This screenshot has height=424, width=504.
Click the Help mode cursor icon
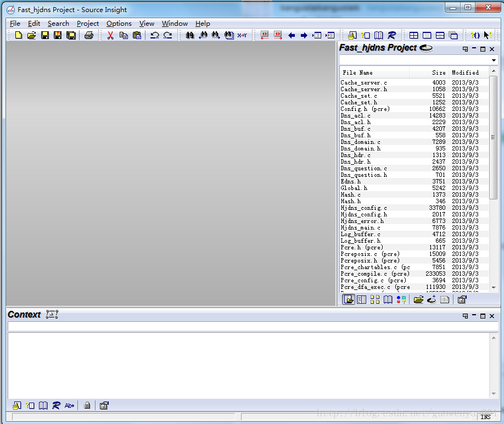488,35
